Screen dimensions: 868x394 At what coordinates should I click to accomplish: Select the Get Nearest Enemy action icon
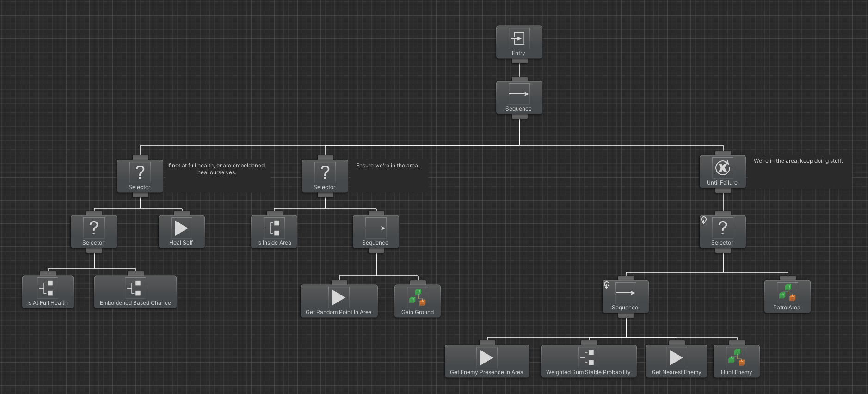(676, 357)
